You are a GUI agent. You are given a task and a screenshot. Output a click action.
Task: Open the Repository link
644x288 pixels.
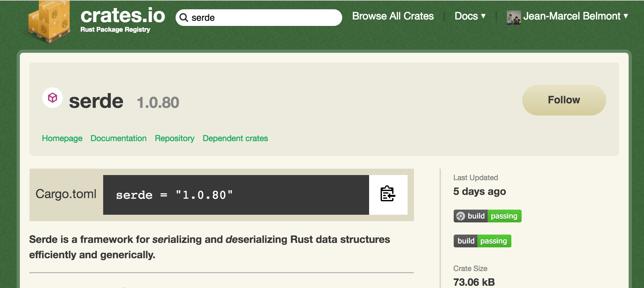coord(175,138)
